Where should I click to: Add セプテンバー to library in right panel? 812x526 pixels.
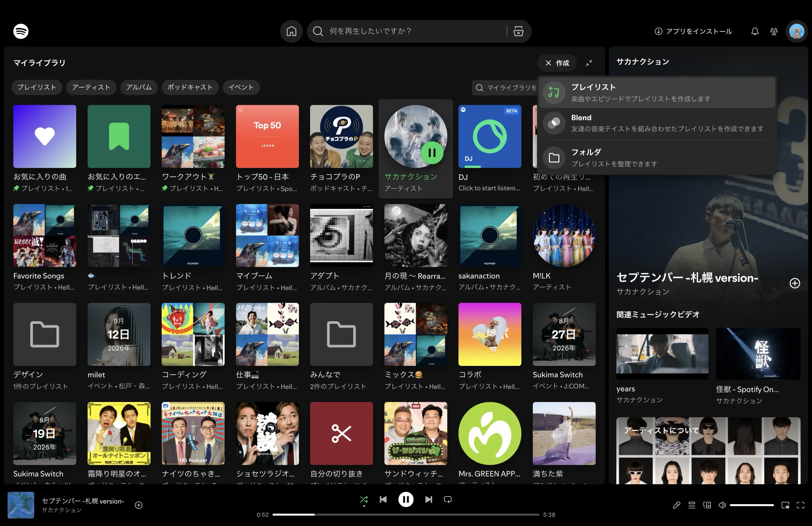pyautogui.click(x=795, y=283)
